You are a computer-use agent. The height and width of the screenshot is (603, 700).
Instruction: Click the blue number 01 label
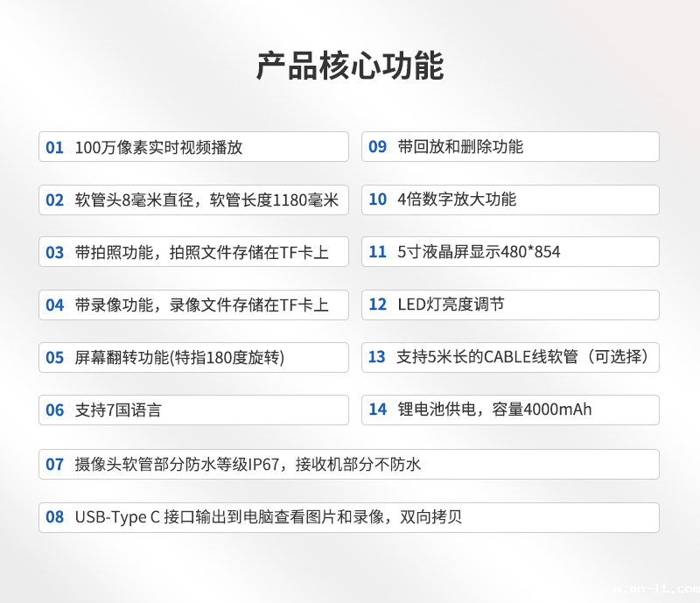pyautogui.click(x=55, y=147)
